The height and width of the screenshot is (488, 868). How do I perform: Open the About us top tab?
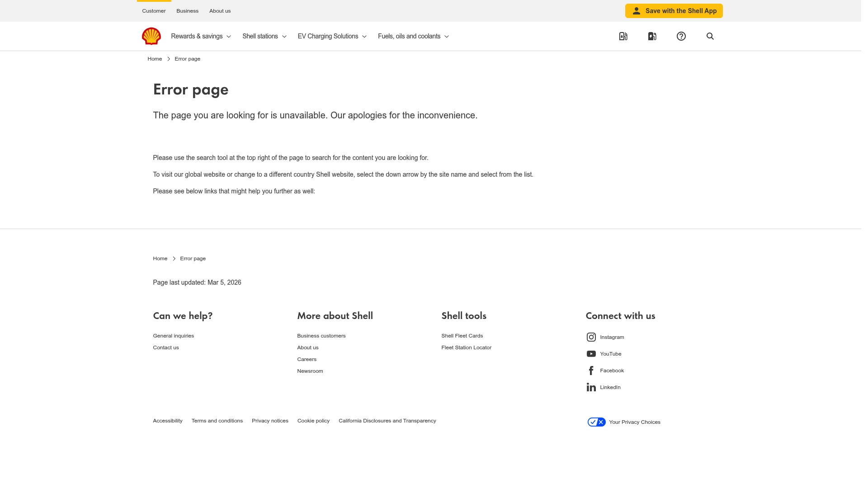[x=220, y=11]
